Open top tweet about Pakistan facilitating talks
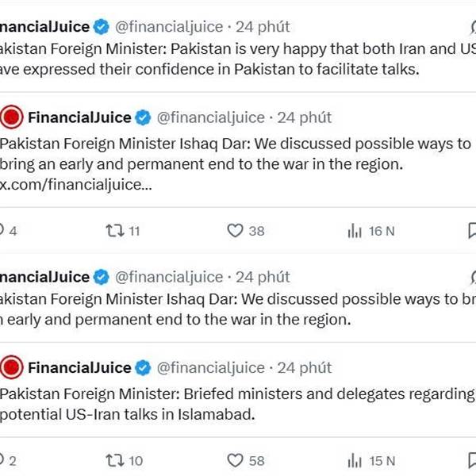This screenshot has width=476, height=476. (238, 58)
